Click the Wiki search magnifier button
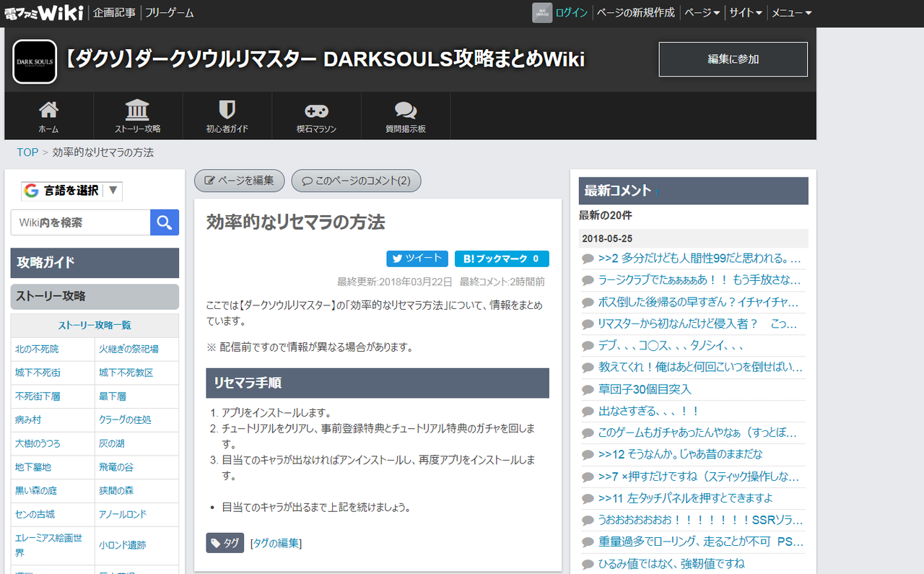 pos(165,222)
